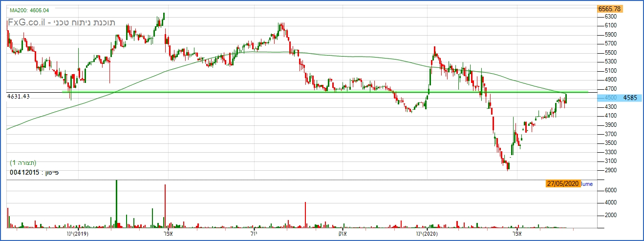
Task: Select the 5100 price axis value
Action: coord(611,71)
